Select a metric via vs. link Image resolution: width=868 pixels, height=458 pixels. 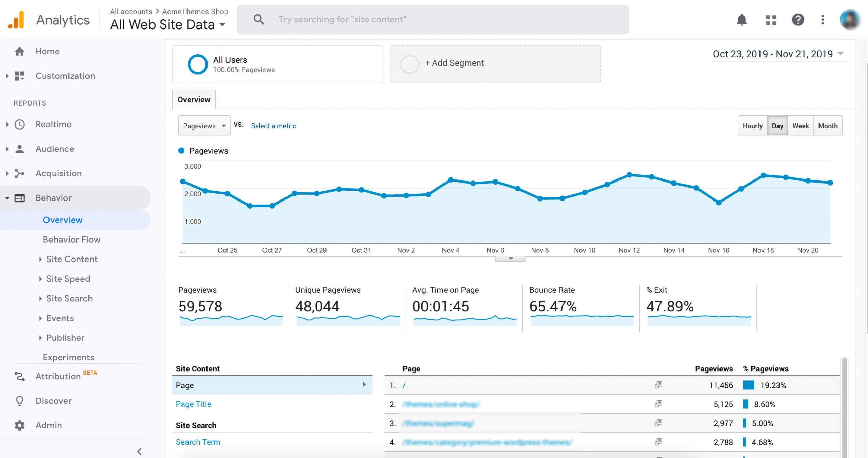273,126
